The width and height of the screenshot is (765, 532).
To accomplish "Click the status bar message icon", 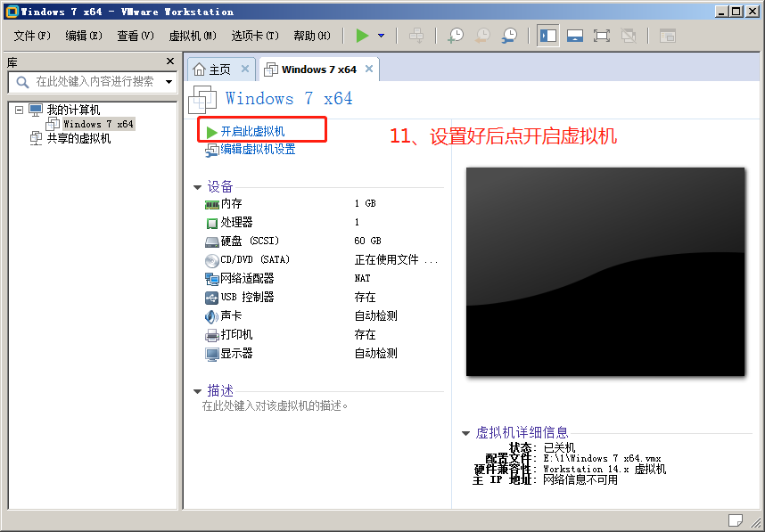I will pos(736,520).
